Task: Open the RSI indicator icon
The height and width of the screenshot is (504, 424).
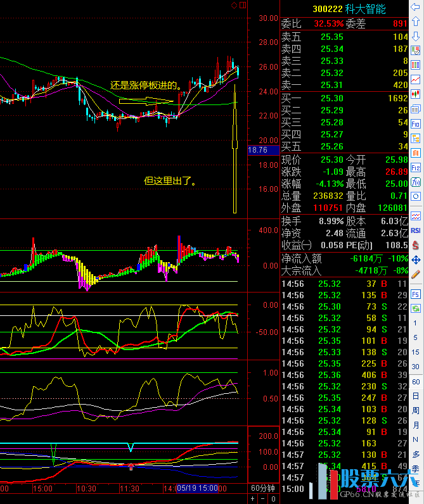Action: (416, 230)
